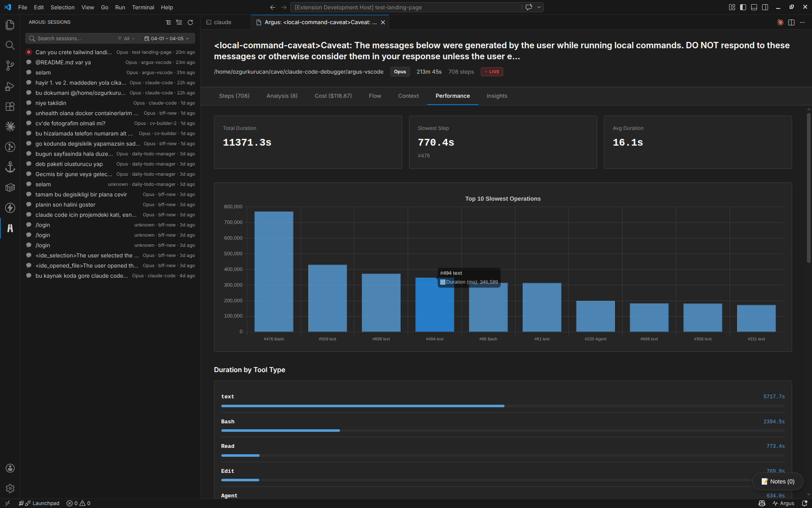The height and width of the screenshot is (508, 812).
Task: Select the Run and Debug icon
Action: coord(10,86)
